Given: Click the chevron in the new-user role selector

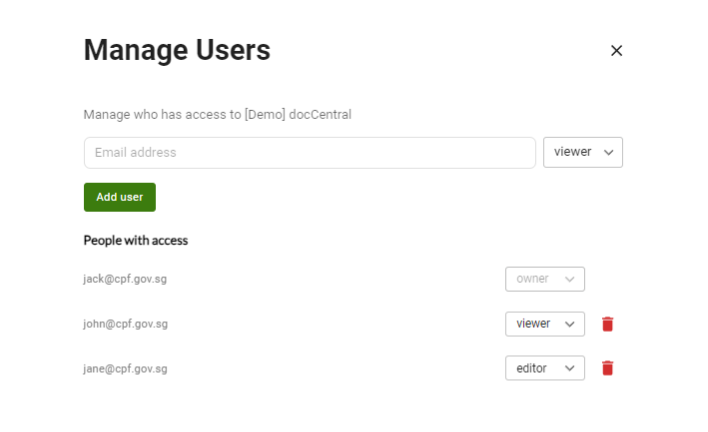Looking at the screenshot, I should coord(609,153).
